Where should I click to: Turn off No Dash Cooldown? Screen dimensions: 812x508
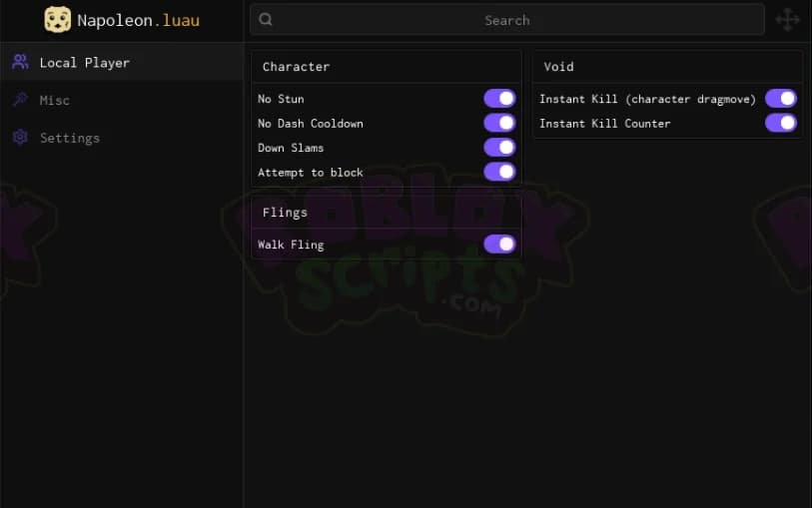coord(499,123)
